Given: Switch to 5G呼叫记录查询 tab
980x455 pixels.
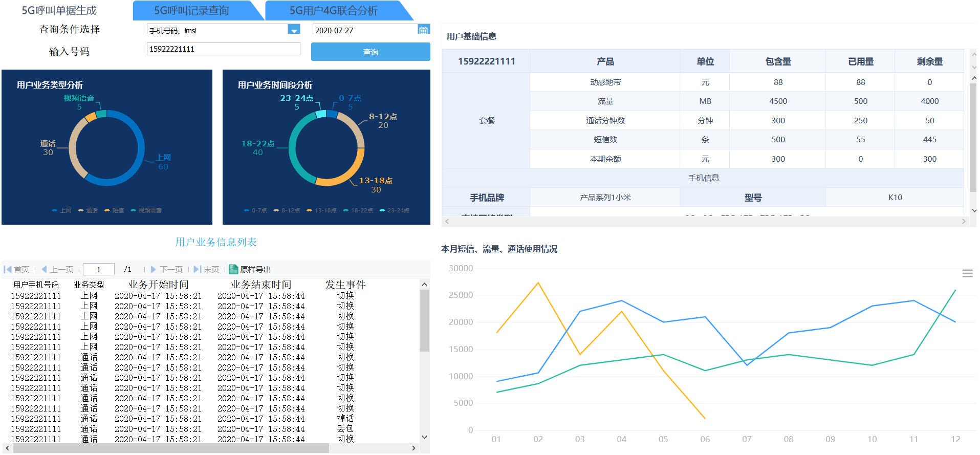Looking at the screenshot, I should [x=192, y=11].
